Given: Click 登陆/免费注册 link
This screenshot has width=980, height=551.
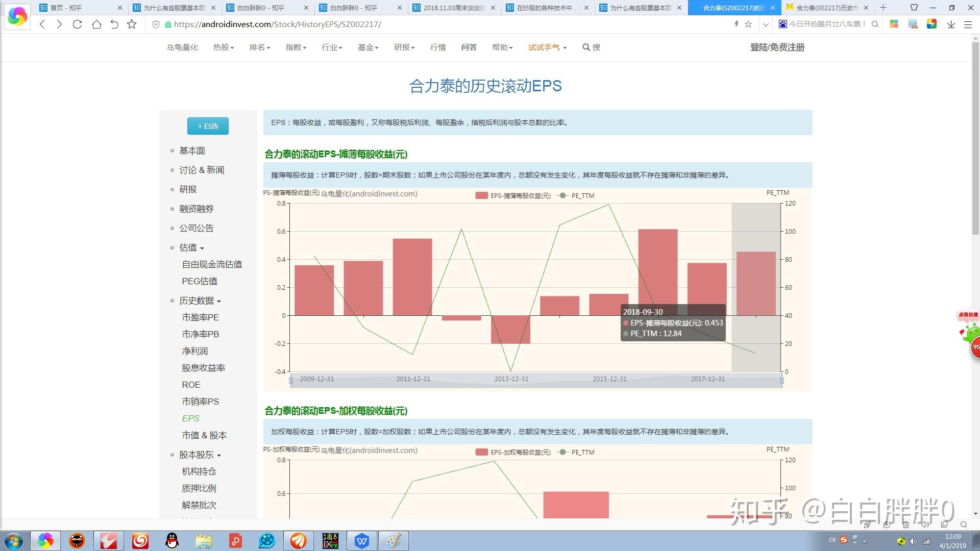Looking at the screenshot, I should 777,47.
